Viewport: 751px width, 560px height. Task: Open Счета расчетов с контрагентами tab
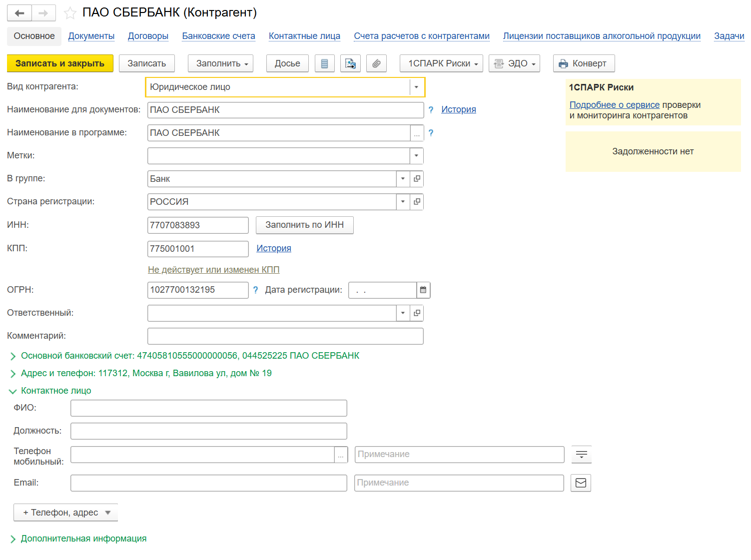point(422,36)
